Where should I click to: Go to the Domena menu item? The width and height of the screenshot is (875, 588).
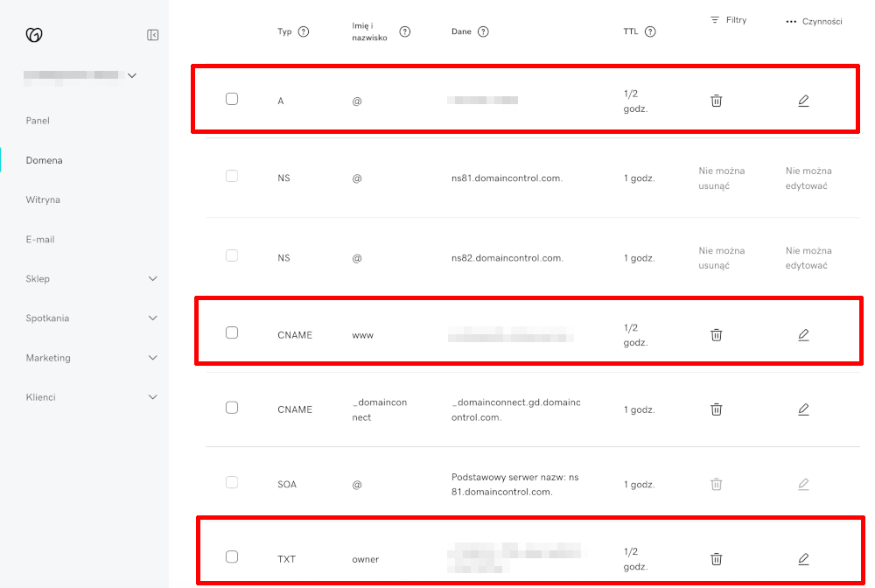(x=44, y=161)
